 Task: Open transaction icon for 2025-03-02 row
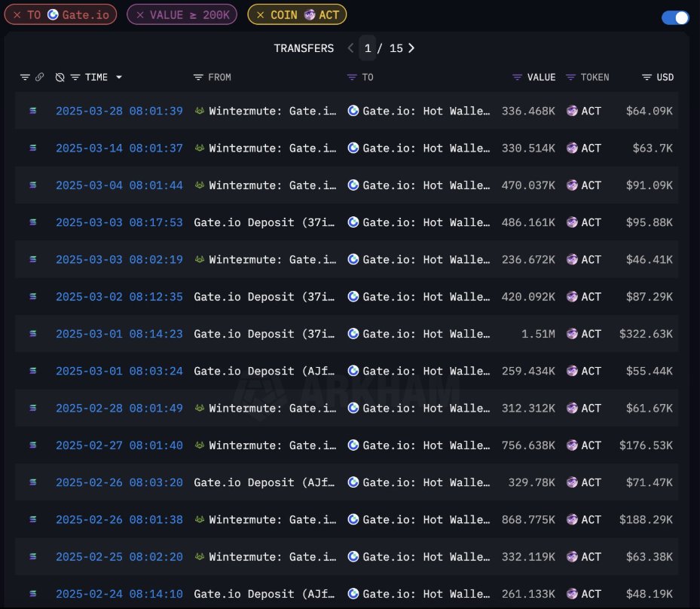tap(32, 296)
